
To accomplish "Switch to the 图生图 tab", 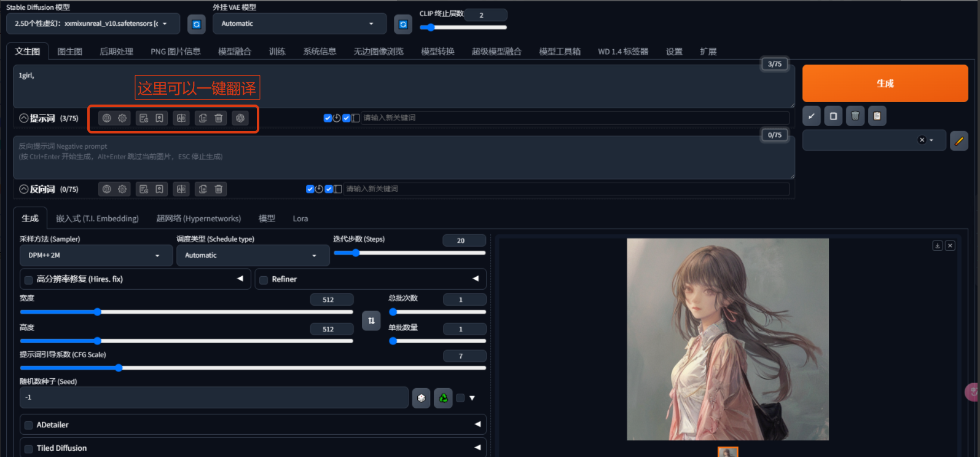I will pyautogui.click(x=69, y=52).
